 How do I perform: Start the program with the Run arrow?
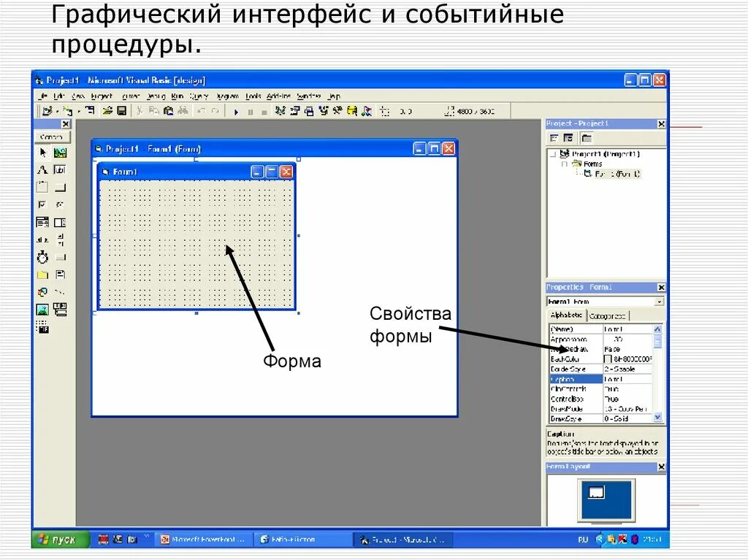tap(236, 112)
